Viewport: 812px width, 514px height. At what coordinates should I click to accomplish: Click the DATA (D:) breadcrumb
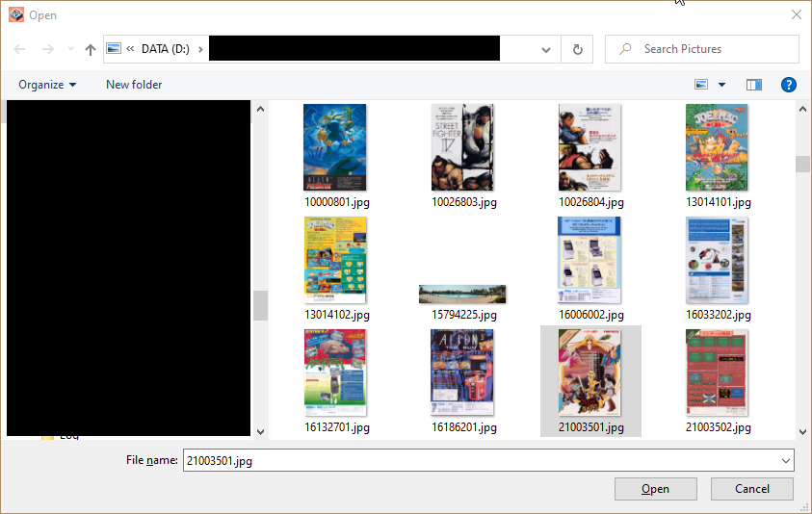pos(166,49)
